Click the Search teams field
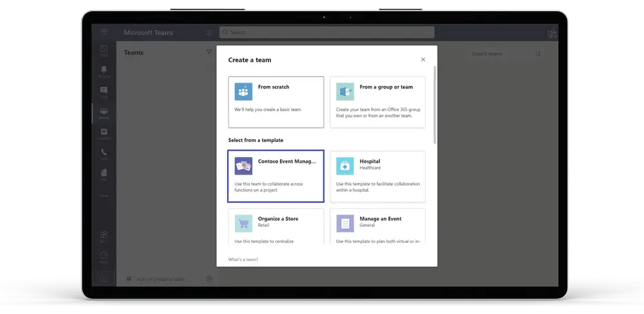 [x=506, y=54]
